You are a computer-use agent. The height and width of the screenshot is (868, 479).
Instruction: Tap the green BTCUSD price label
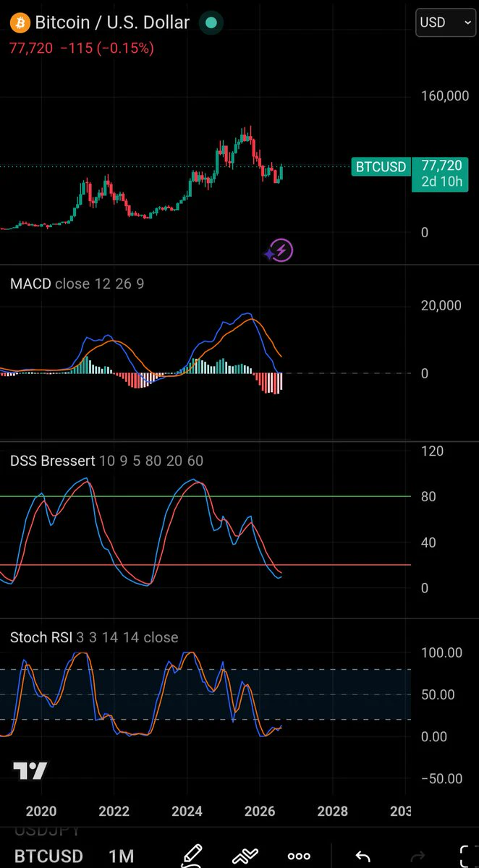tap(381, 167)
